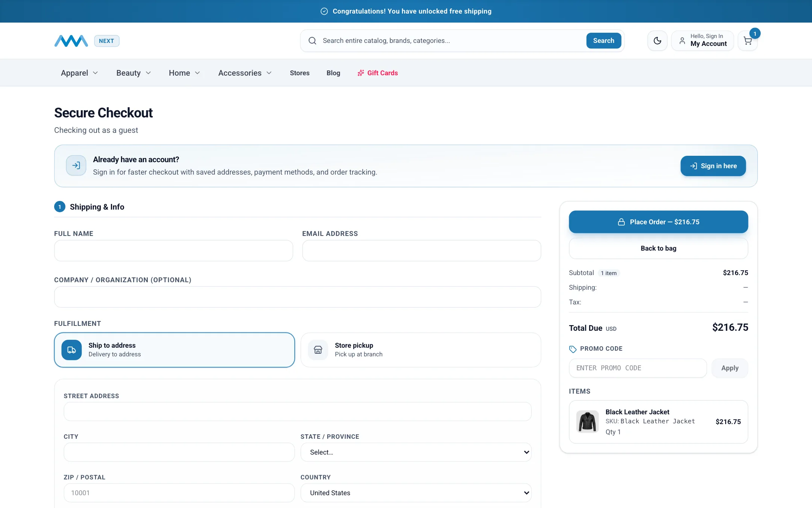This screenshot has width=812, height=508.
Task: Select Store pickup fulfillment option
Action: 421,350
